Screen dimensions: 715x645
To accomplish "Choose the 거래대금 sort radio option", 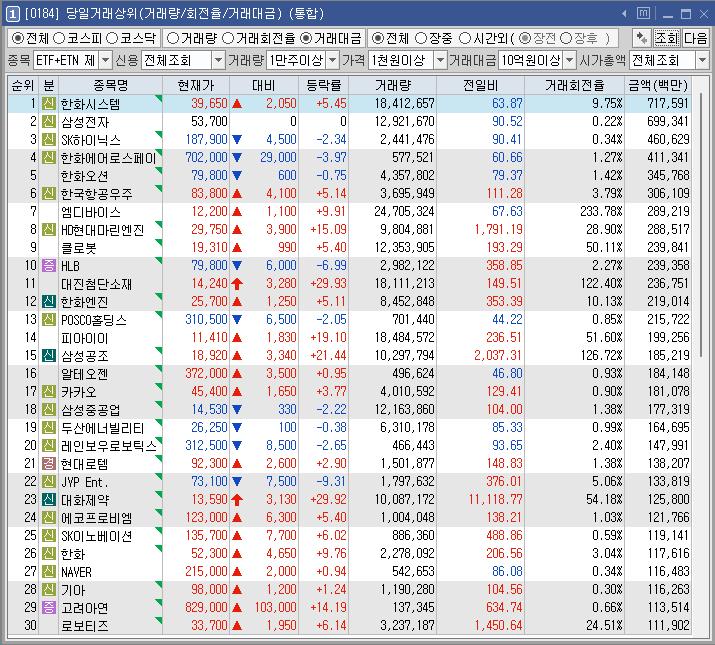I will (306, 38).
